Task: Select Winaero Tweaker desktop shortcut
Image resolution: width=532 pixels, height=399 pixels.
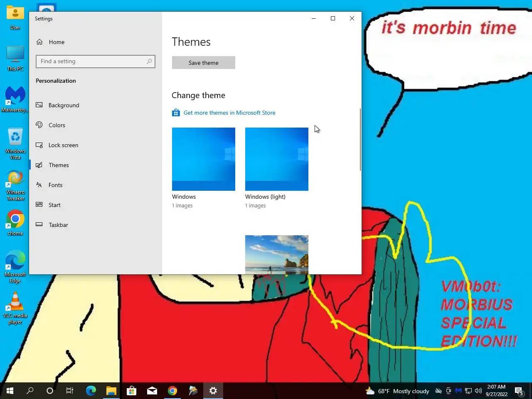Action: [x=15, y=185]
